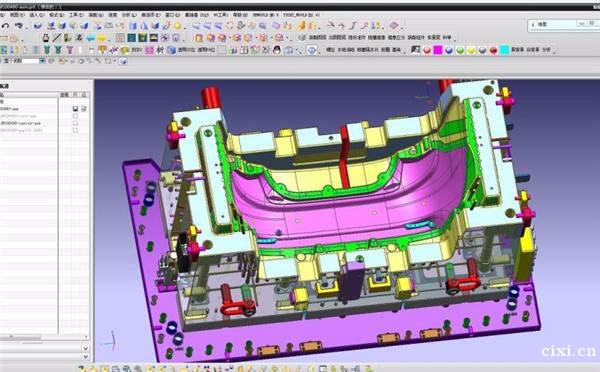Open the 插入(S) menu
This screenshot has width=600, height=372.
[x=37, y=15]
